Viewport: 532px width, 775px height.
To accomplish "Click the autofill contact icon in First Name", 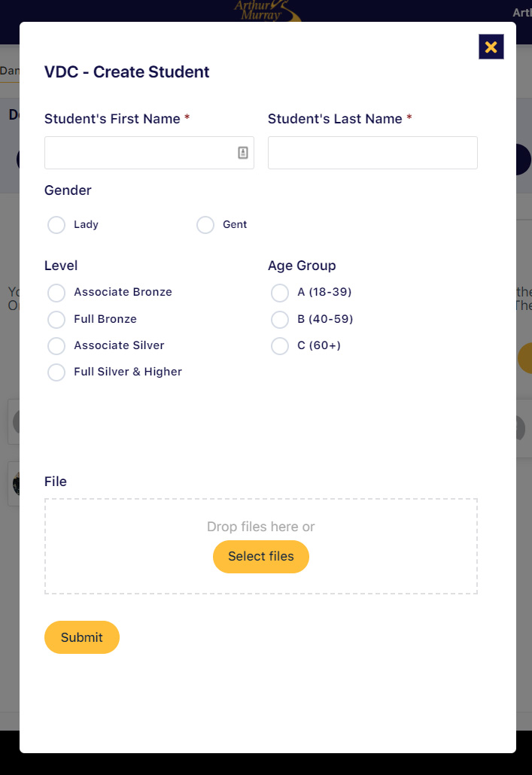I will point(243,153).
